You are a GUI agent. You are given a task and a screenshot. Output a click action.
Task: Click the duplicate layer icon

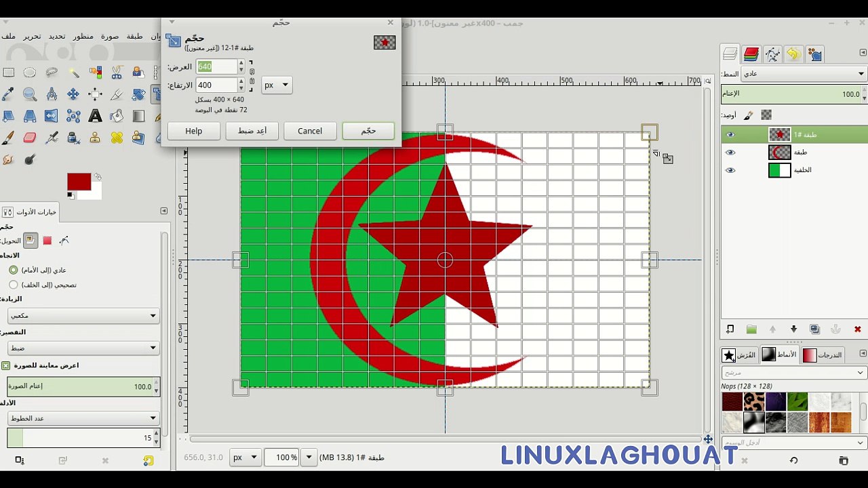coord(814,329)
